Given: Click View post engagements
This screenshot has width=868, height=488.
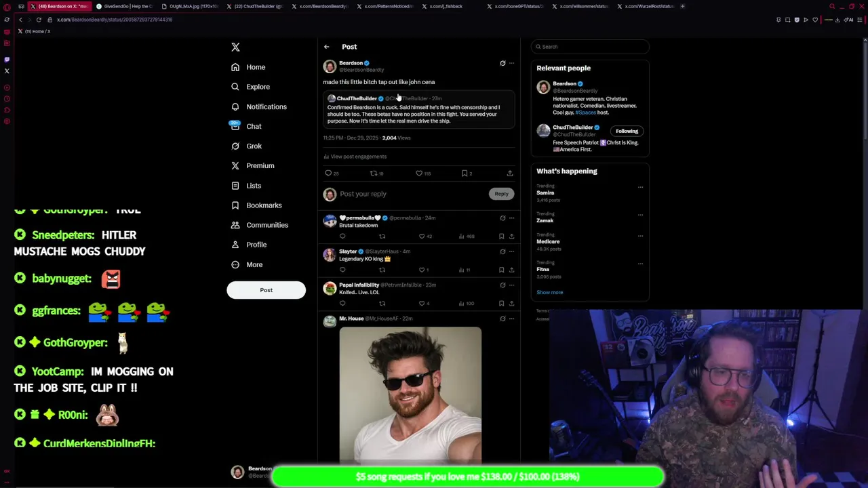Looking at the screenshot, I should [x=355, y=157].
